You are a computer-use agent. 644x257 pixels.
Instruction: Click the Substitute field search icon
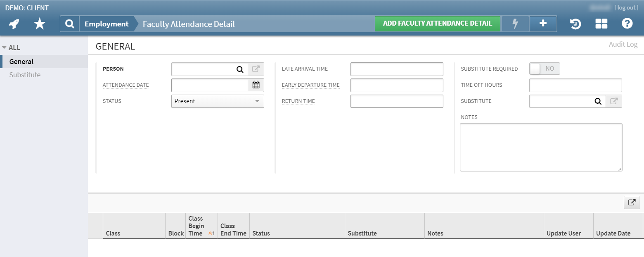pos(598,101)
